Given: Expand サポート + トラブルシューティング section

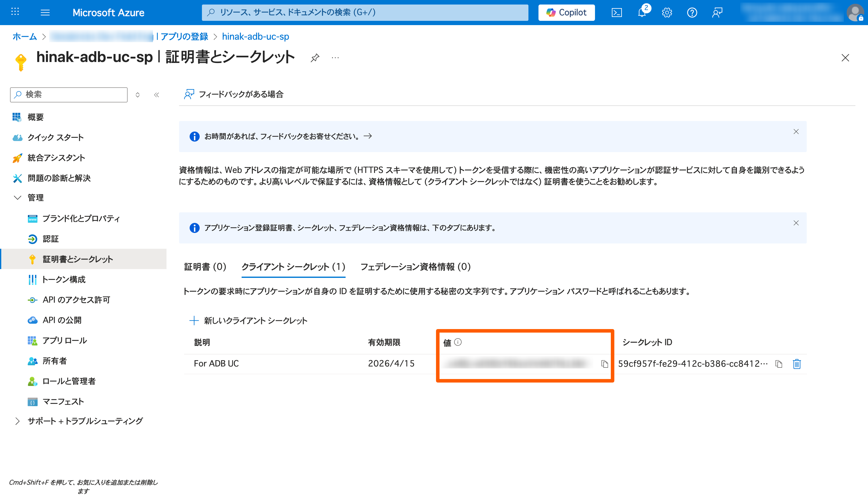Looking at the screenshot, I should (x=17, y=421).
